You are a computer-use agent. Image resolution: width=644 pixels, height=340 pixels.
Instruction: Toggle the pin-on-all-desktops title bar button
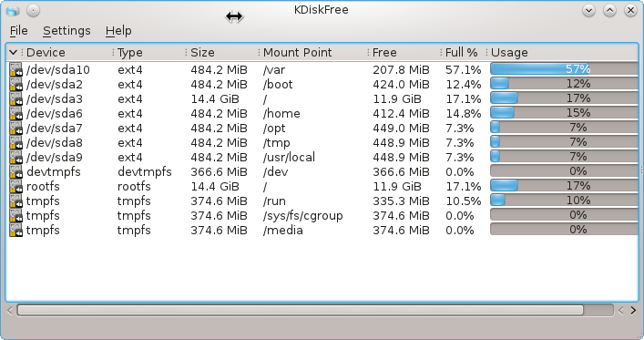coord(34,10)
